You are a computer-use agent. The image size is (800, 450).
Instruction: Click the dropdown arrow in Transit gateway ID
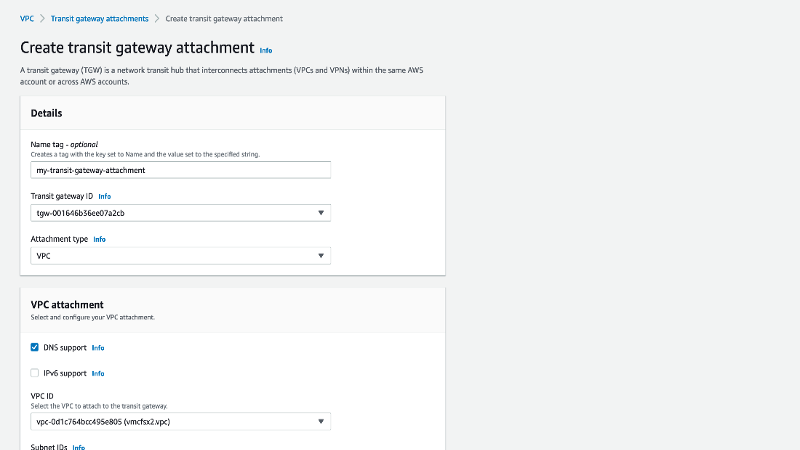pyautogui.click(x=321, y=213)
